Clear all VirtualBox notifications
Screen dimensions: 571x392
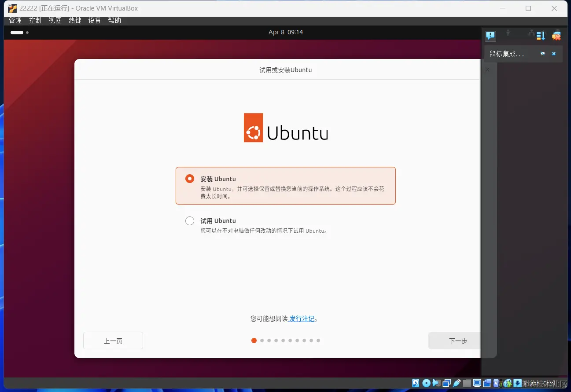point(556,36)
